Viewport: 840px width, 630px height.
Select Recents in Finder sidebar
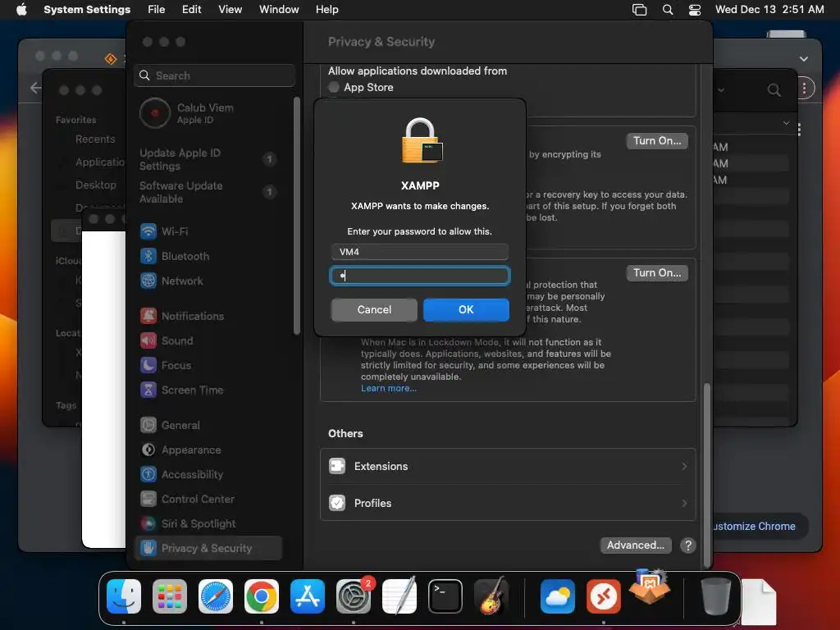[x=95, y=139]
